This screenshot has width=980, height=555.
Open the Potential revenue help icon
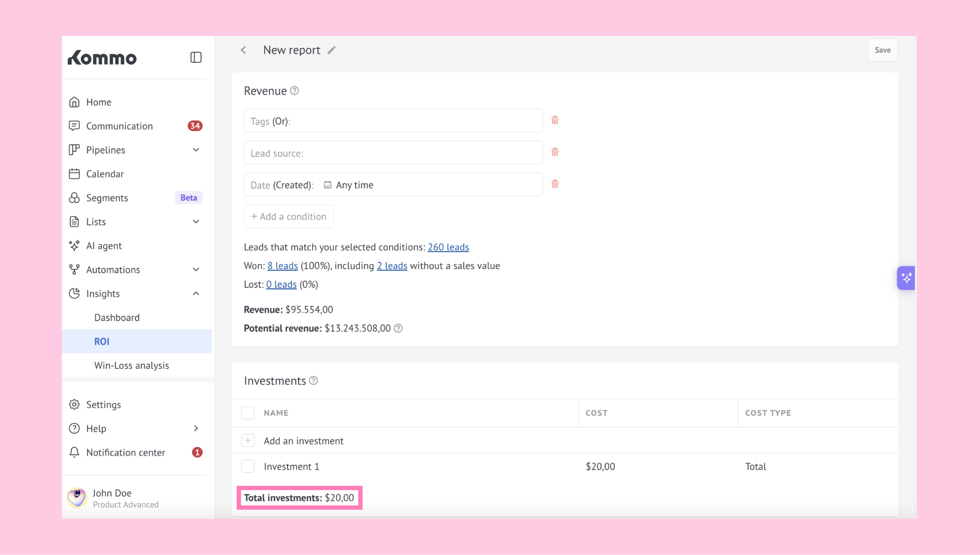[x=398, y=328]
